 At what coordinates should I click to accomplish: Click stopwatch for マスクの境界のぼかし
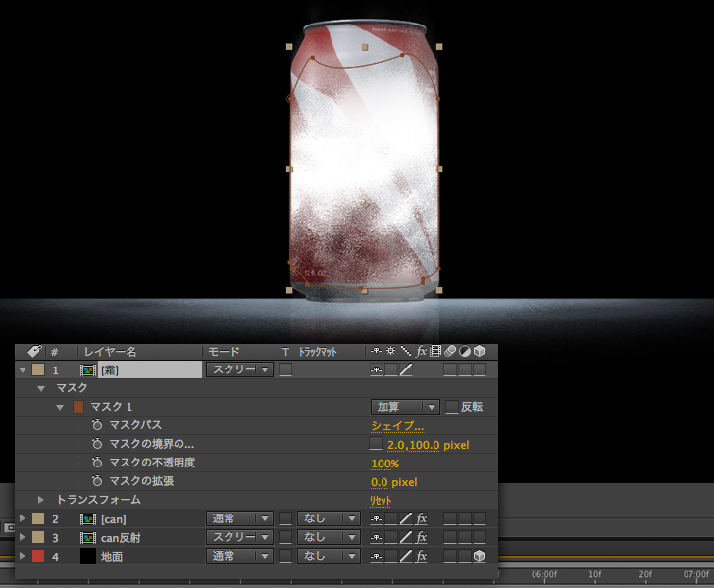[x=97, y=445]
